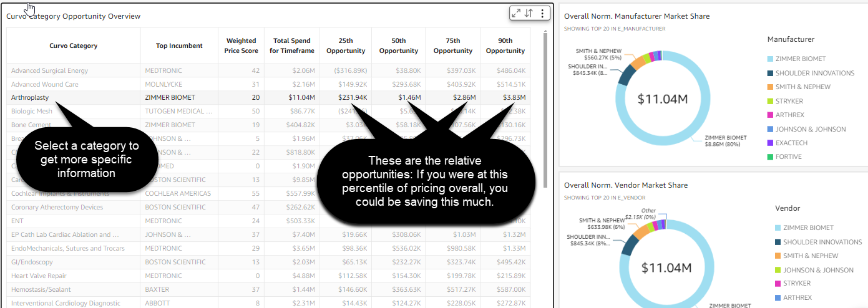Click SMITH & NEPHEW $633.98K (6%) vendor chart label

(x=602, y=223)
